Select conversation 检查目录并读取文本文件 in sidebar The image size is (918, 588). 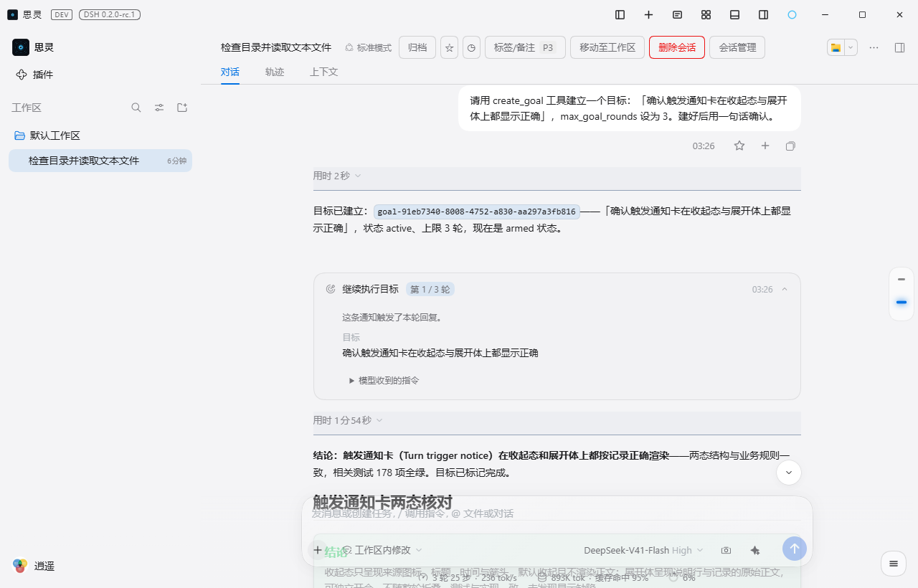100,161
